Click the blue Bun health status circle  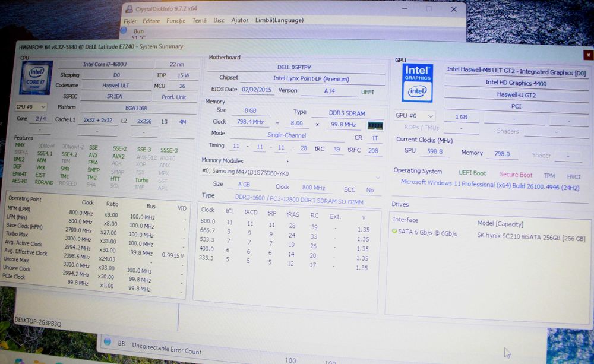click(124, 30)
